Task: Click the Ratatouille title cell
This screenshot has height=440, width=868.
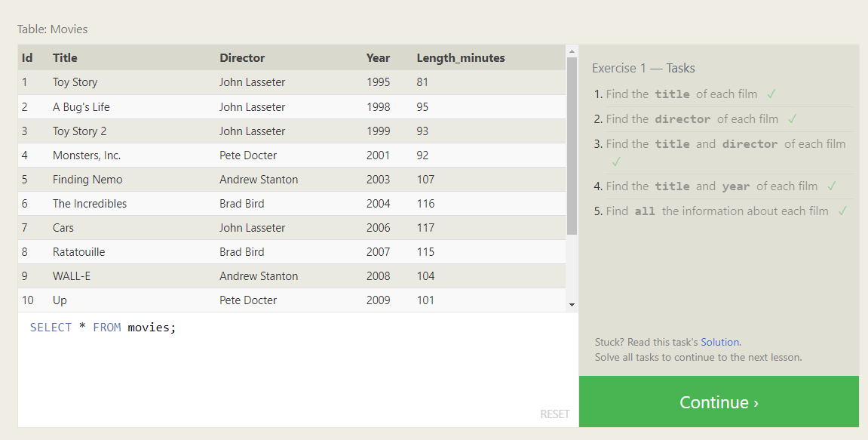Action: click(x=78, y=252)
